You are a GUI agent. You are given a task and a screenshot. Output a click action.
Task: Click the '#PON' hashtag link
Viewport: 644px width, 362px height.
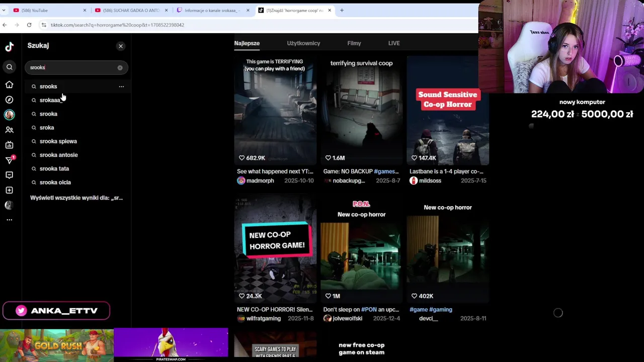coord(369,310)
